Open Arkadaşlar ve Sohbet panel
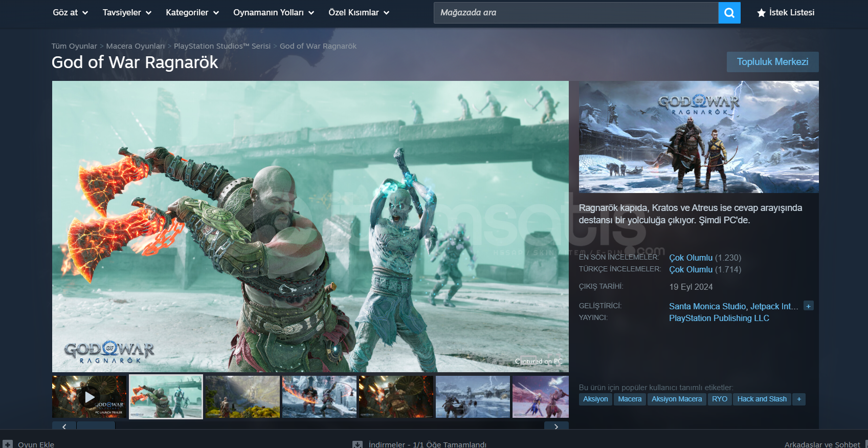Image resolution: width=868 pixels, height=448 pixels. click(x=822, y=444)
